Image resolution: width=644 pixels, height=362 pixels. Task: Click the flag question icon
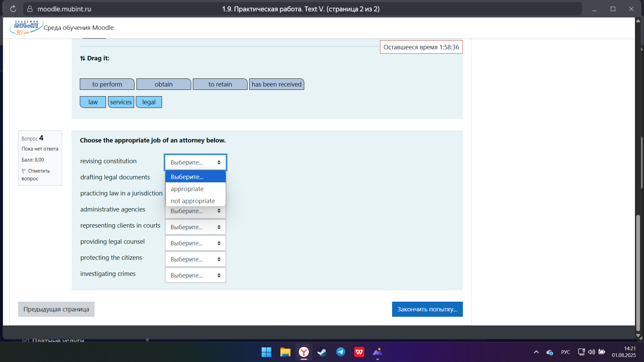tap(24, 171)
